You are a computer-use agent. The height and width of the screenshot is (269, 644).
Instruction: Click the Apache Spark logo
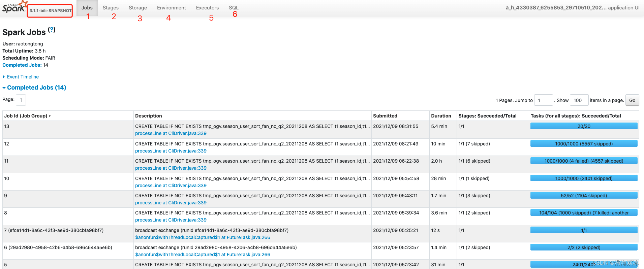pyautogui.click(x=14, y=7)
